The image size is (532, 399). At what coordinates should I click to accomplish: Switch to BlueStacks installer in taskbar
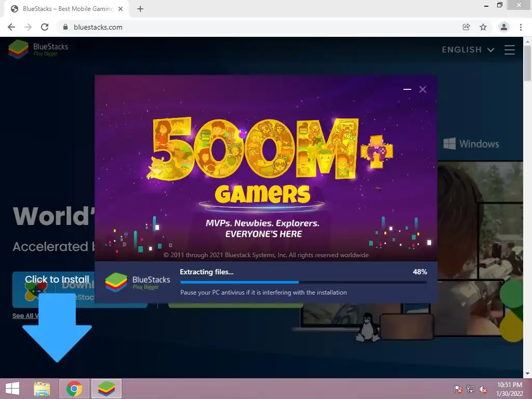coord(106,389)
